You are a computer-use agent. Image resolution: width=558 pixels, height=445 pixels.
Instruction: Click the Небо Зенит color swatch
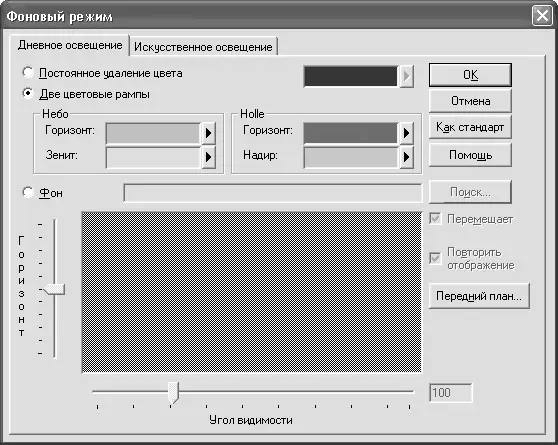tap(153, 157)
